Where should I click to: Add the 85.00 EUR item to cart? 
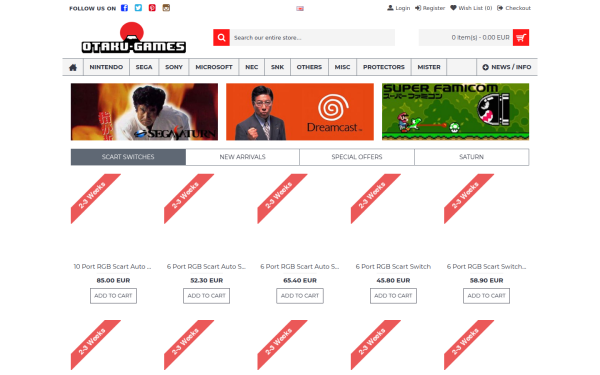point(113,296)
